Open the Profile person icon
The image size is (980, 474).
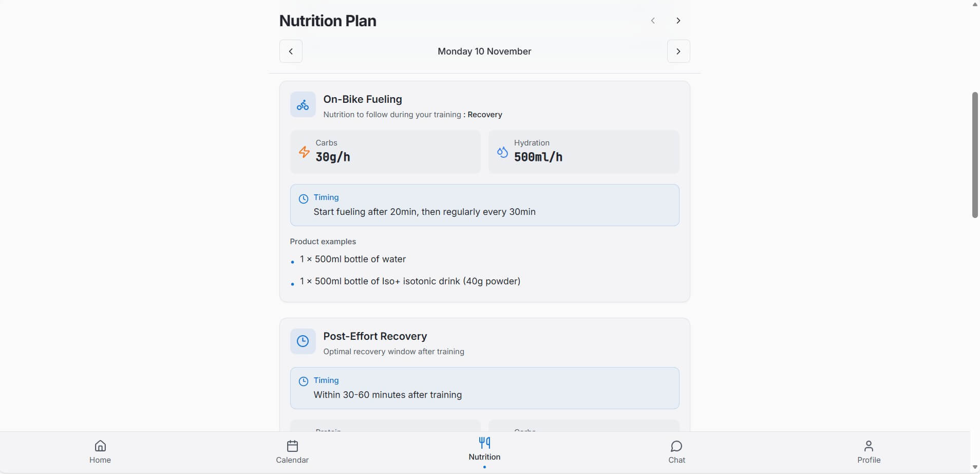pos(869,446)
